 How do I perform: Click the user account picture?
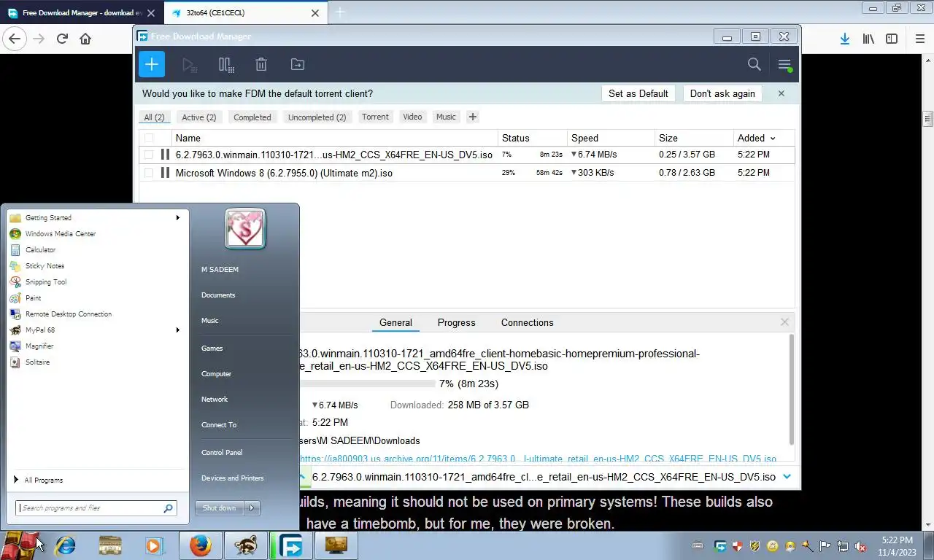point(245,229)
